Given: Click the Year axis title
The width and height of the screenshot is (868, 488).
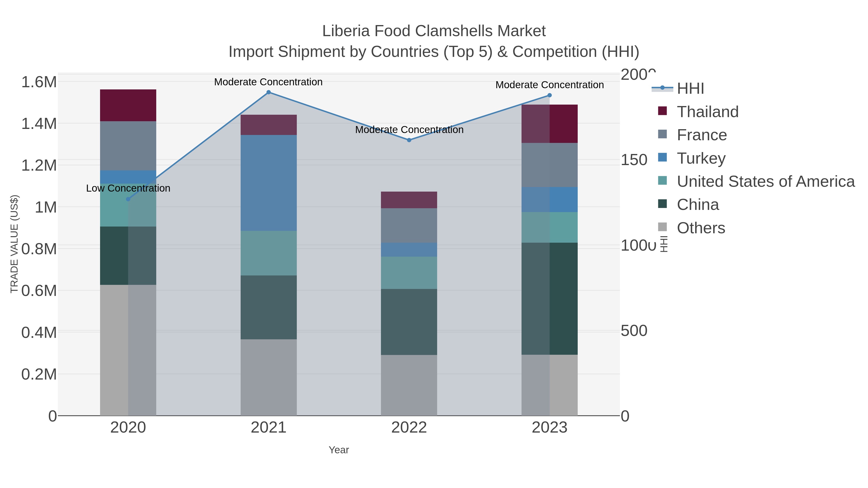Looking at the screenshot, I should click(x=339, y=450).
